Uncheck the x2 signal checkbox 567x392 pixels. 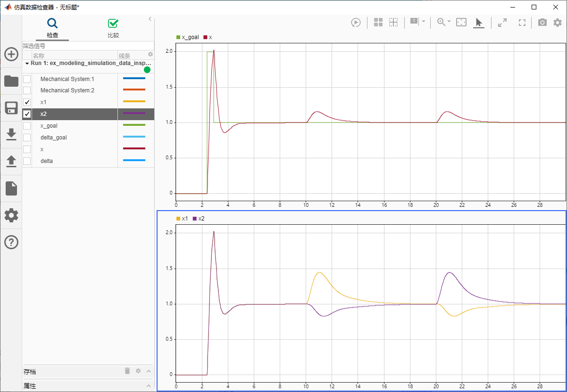(x=27, y=114)
